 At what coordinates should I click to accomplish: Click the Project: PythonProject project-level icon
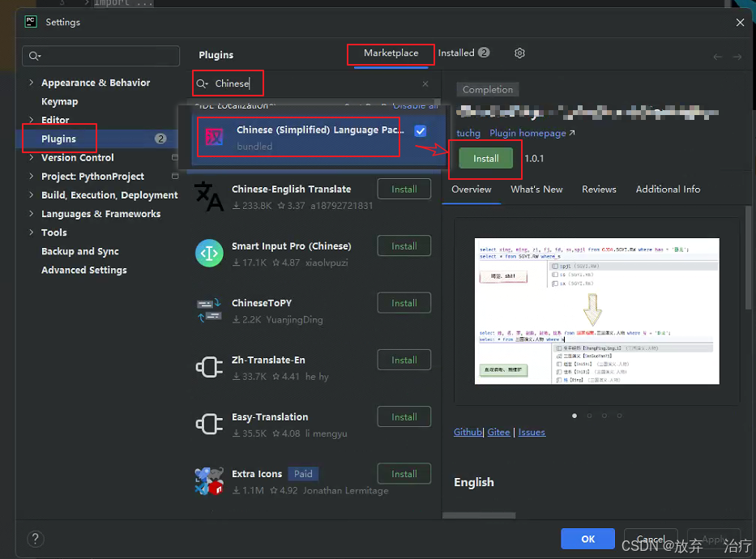coord(174,177)
